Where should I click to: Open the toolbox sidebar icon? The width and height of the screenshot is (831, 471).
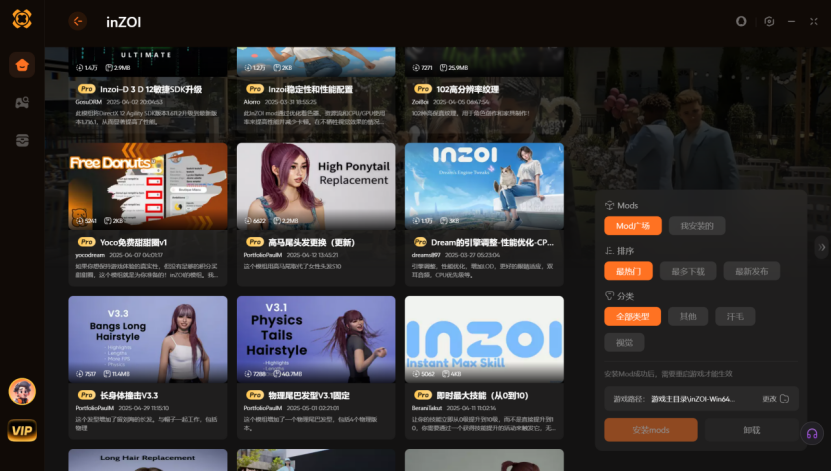(x=22, y=140)
